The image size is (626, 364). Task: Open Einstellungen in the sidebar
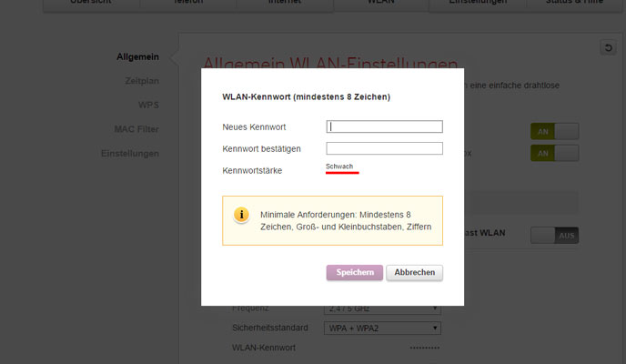coord(130,154)
